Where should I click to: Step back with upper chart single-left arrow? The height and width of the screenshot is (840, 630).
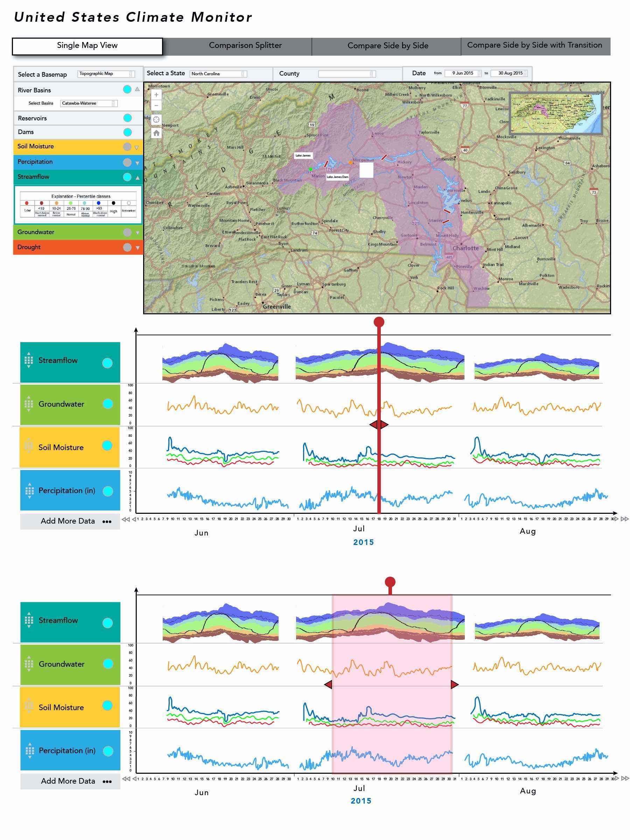134,519
